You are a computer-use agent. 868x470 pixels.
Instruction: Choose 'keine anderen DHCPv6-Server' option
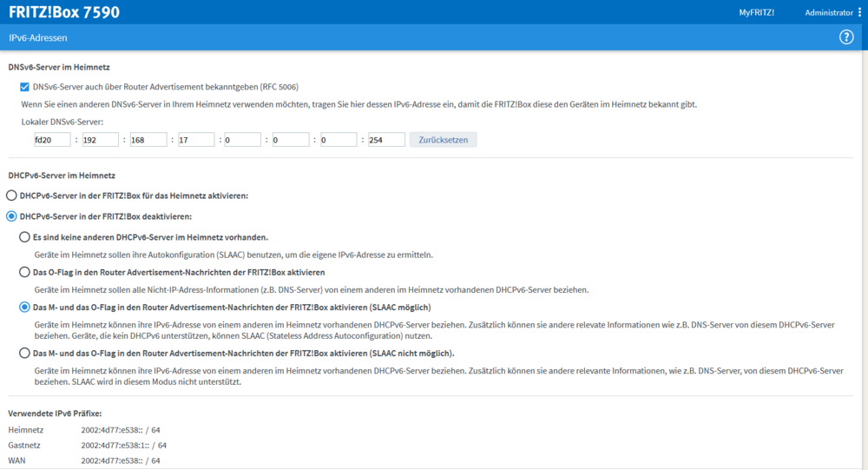[25, 237]
